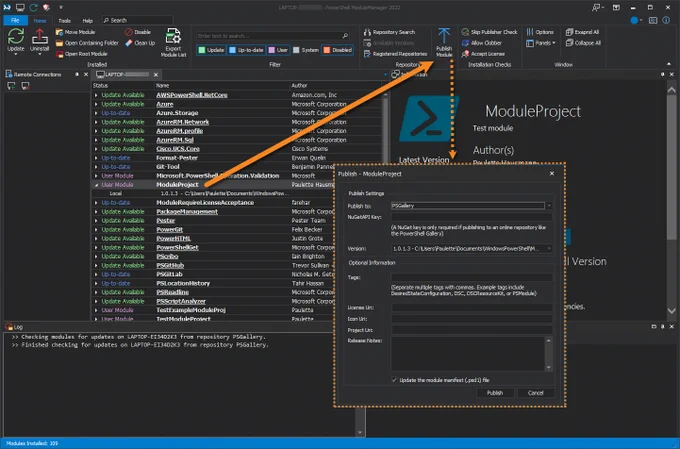Select the PackageManagement module
680x449 pixels.
(x=187, y=212)
